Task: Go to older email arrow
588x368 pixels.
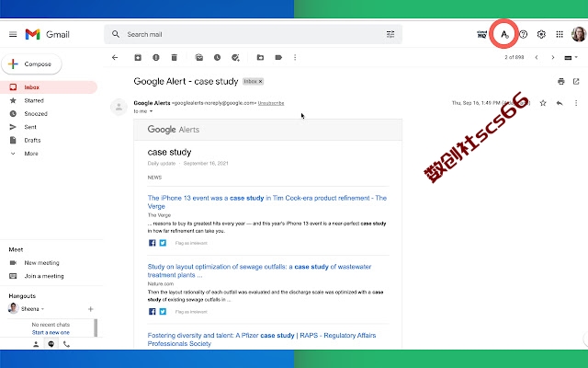Action: tap(553, 57)
